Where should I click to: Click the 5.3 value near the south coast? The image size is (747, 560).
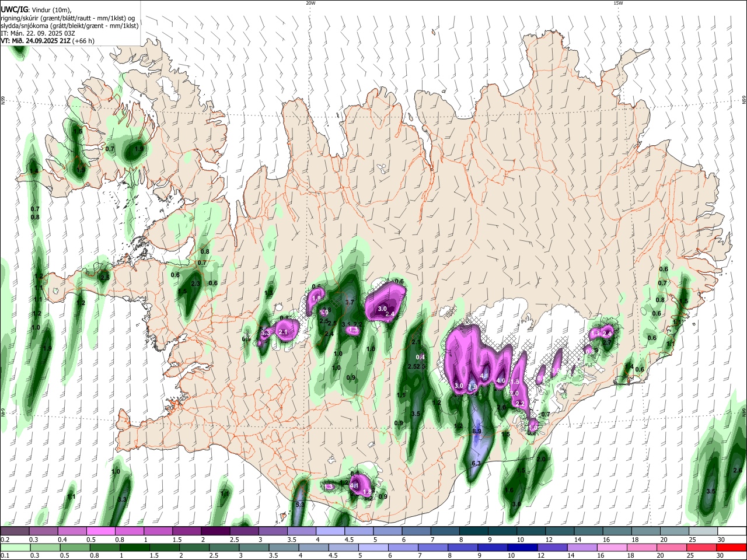300,505
